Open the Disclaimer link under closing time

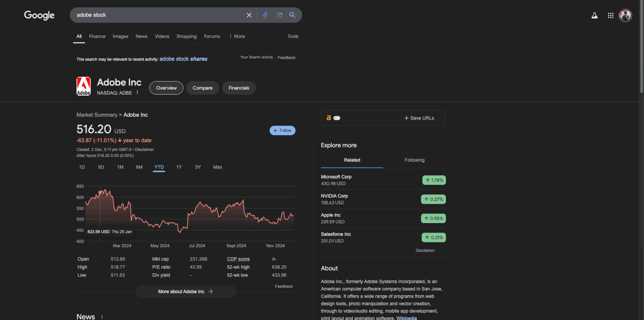coord(144,150)
